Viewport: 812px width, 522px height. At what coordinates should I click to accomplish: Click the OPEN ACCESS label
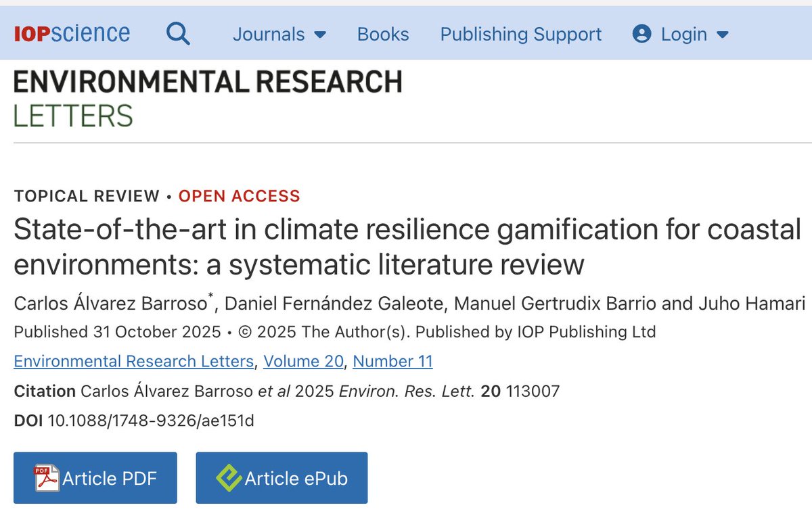pyautogui.click(x=239, y=196)
